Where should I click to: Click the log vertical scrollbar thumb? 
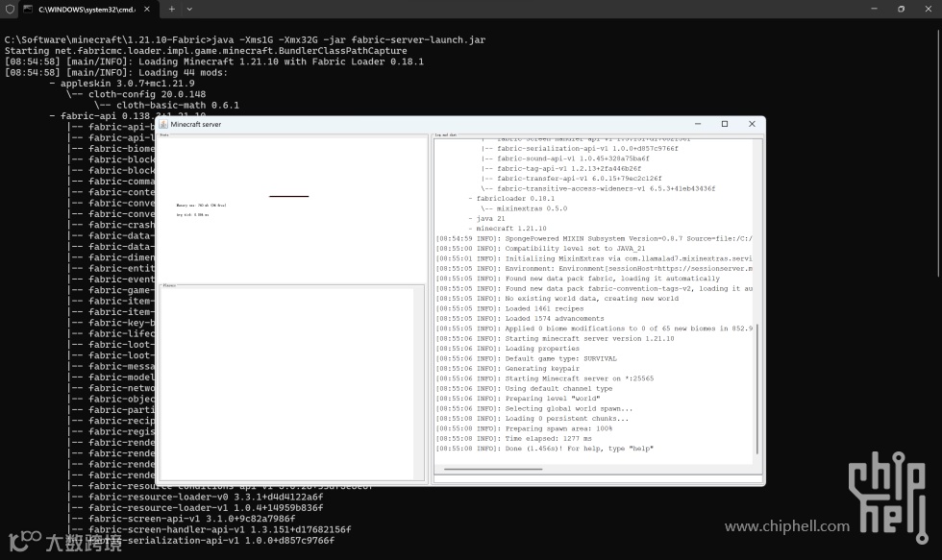tap(757, 389)
